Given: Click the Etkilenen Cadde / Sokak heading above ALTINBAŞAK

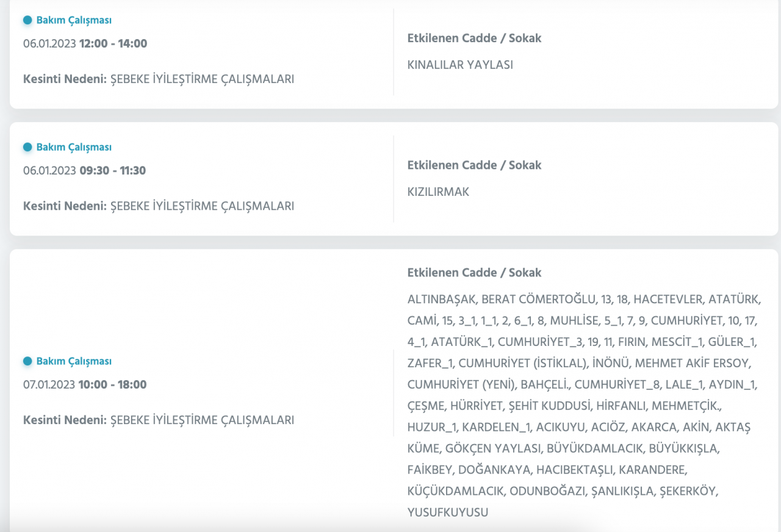Looking at the screenshot, I should click(x=474, y=273).
